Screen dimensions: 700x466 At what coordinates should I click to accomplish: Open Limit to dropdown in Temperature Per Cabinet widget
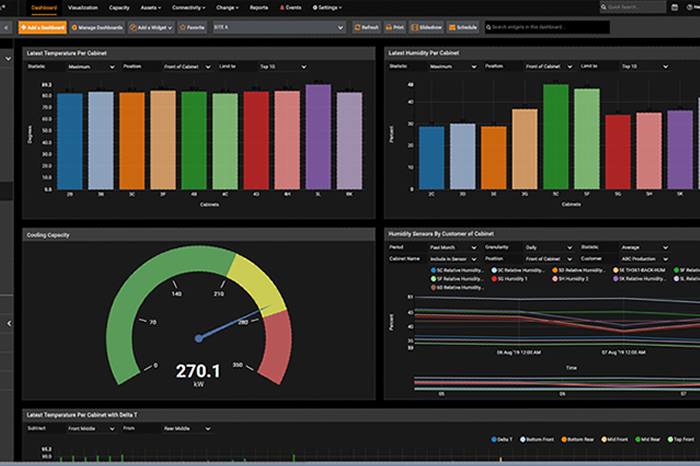pyautogui.click(x=283, y=67)
